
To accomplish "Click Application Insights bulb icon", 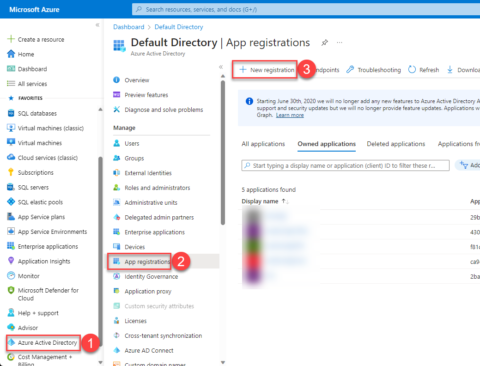I will (x=11, y=261).
